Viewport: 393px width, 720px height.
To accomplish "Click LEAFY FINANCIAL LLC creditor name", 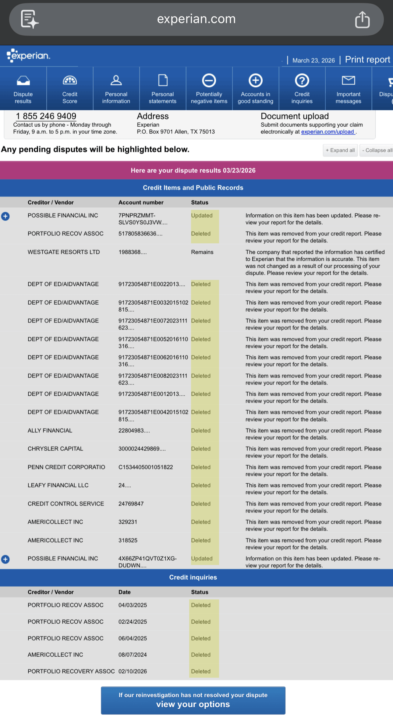I will (58, 485).
